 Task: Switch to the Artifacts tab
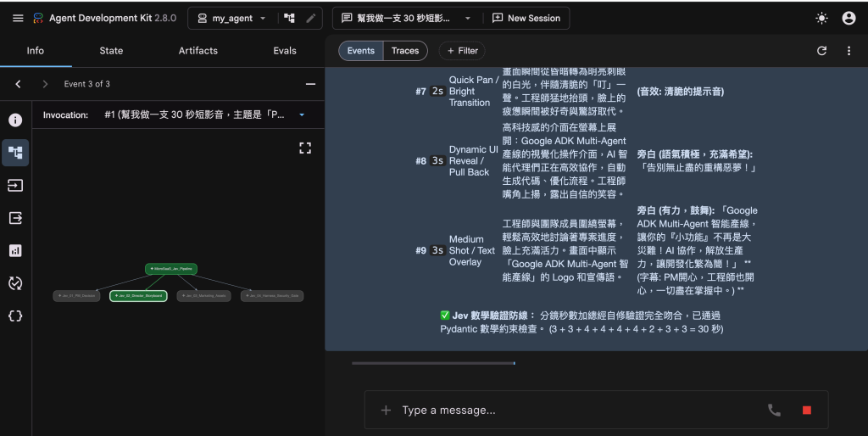pos(198,50)
